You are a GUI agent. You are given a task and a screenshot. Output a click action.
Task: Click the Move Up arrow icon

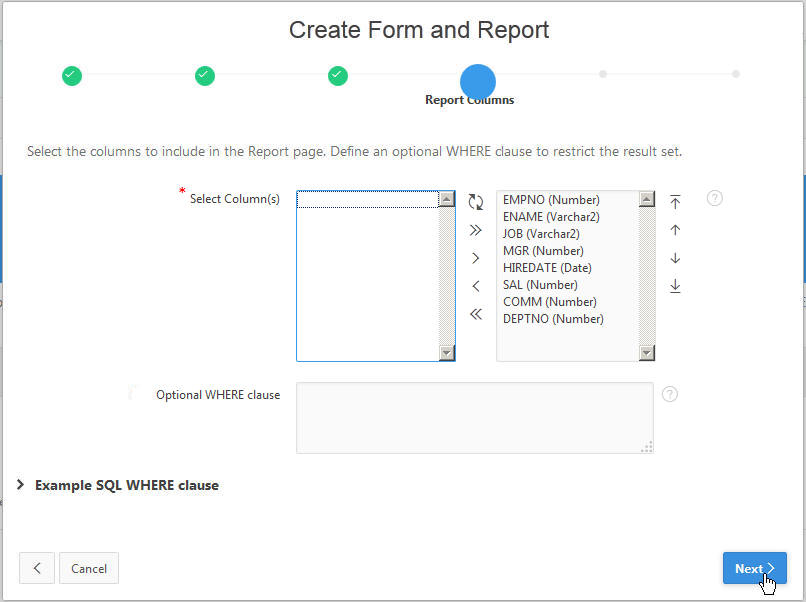point(675,230)
